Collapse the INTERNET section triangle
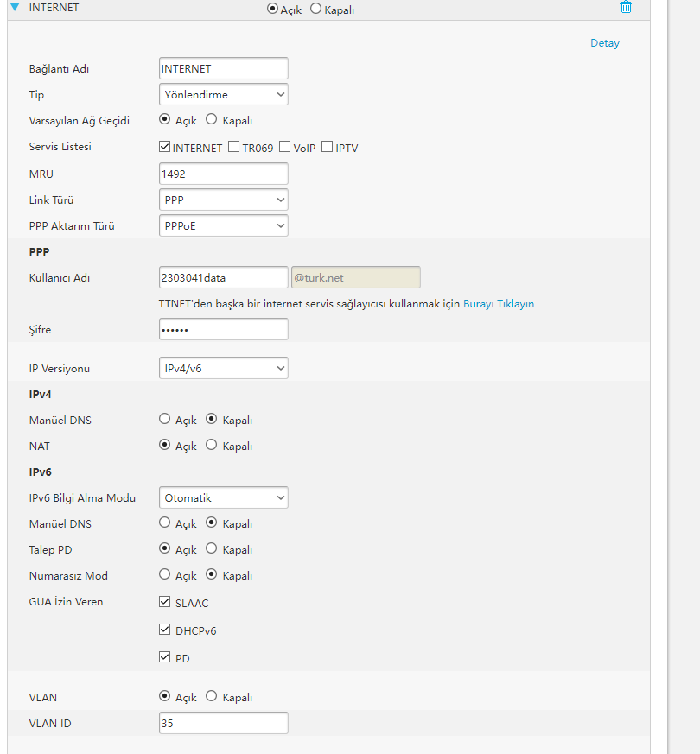The width and height of the screenshot is (700, 754). click(x=15, y=7)
